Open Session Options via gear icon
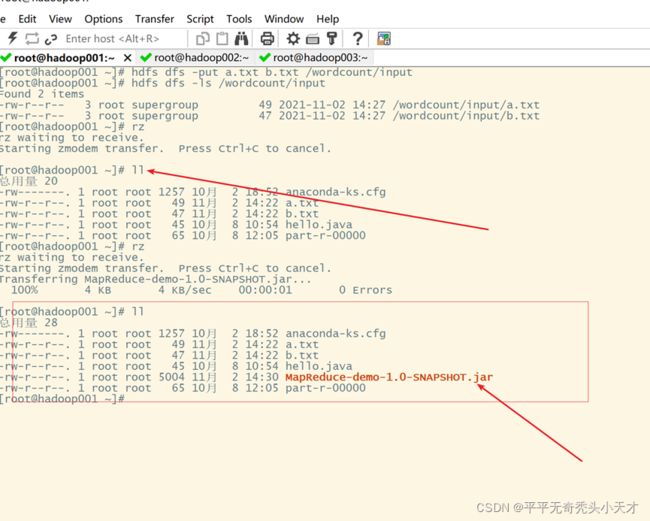650x521 pixels. click(293, 39)
